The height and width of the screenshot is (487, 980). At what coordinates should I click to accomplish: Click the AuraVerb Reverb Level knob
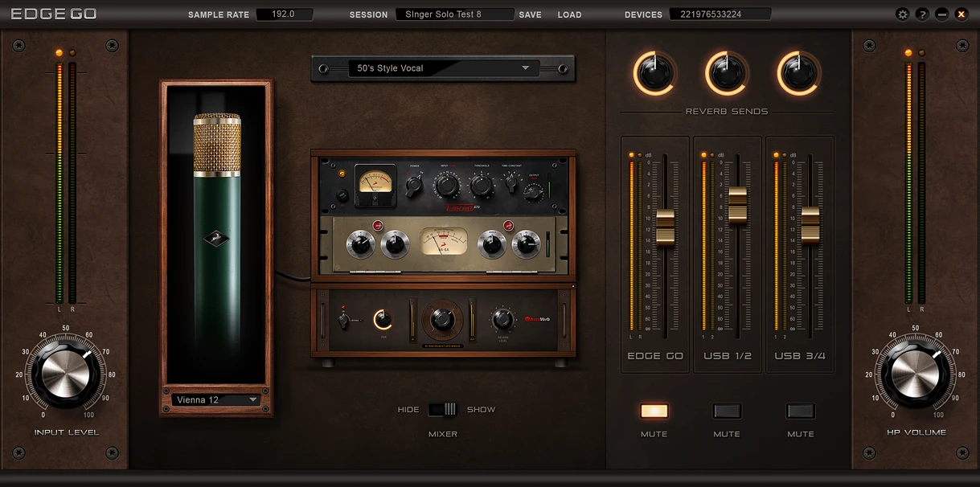pos(503,318)
